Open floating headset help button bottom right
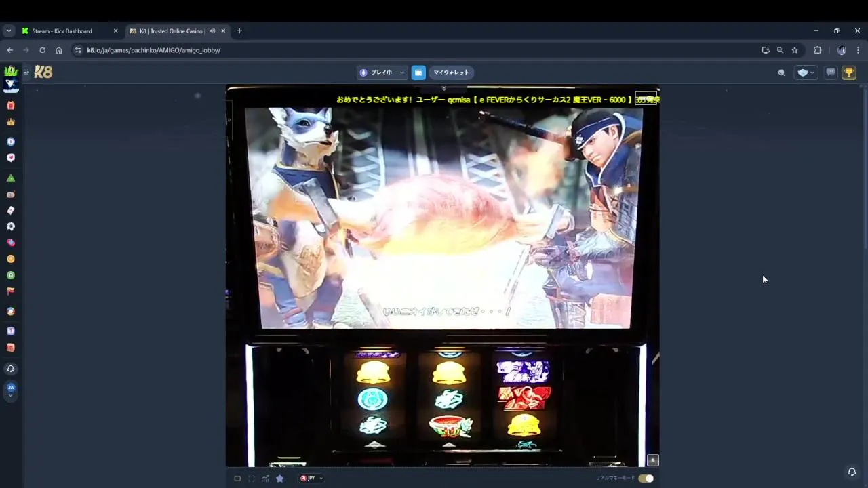This screenshot has height=488, width=868. pyautogui.click(x=852, y=472)
